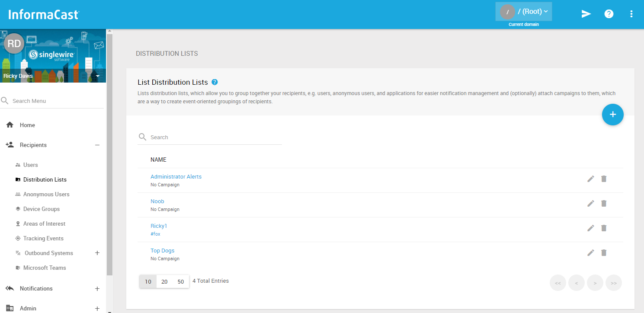Select the Device Groups icon
The height and width of the screenshot is (313, 644).
point(17,209)
